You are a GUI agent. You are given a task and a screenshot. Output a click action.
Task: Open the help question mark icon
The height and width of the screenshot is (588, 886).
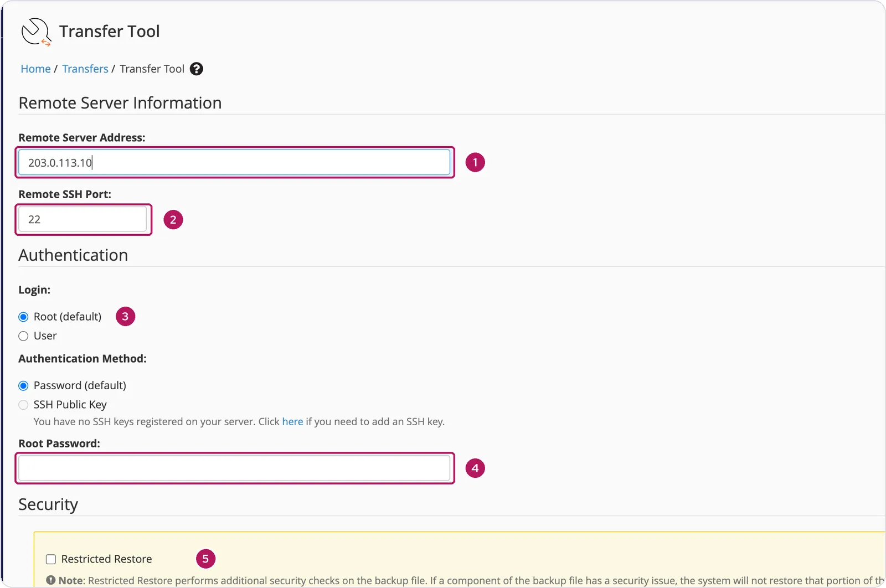197,69
